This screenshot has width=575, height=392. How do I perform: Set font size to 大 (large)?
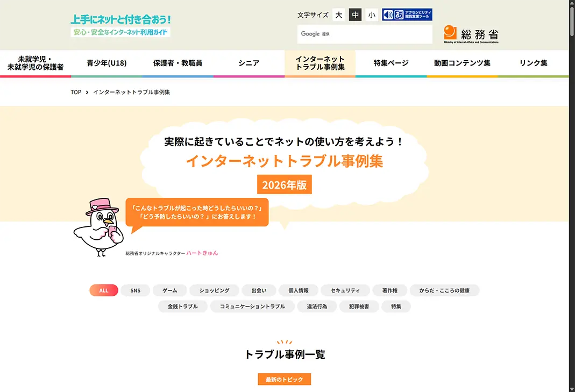pyautogui.click(x=339, y=15)
